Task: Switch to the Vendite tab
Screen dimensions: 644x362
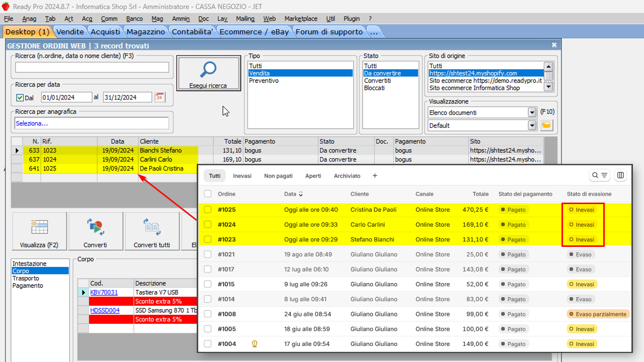Action: [70, 32]
